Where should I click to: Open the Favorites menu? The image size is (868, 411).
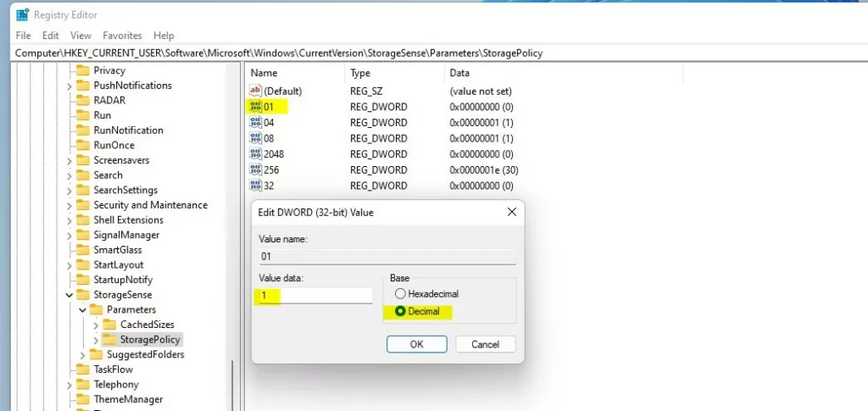coord(122,36)
